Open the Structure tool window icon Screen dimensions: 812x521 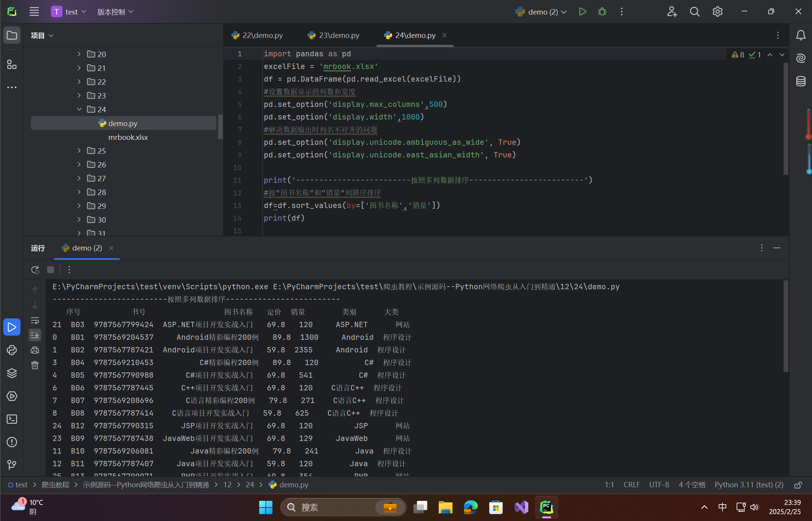pos(12,64)
